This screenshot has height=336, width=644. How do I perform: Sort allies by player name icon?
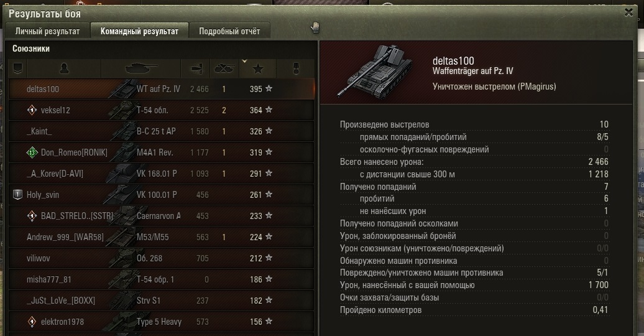(x=64, y=68)
